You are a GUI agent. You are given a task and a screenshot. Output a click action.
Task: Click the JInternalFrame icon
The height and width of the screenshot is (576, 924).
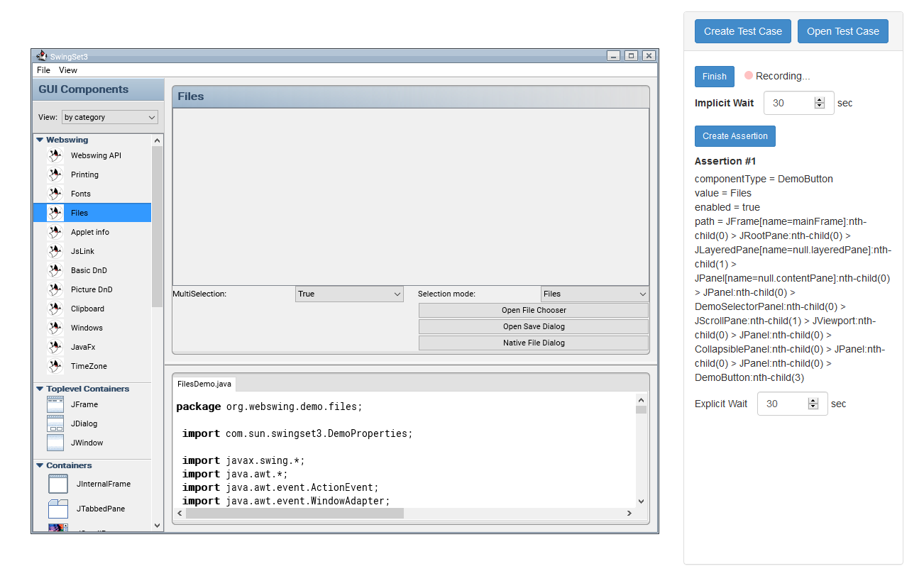tap(58, 484)
